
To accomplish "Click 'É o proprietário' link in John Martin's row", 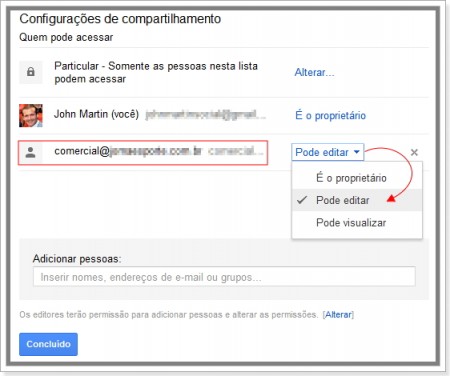I will (330, 115).
